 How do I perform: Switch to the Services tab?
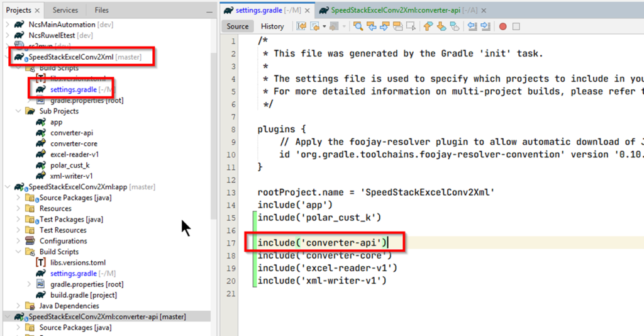click(65, 10)
